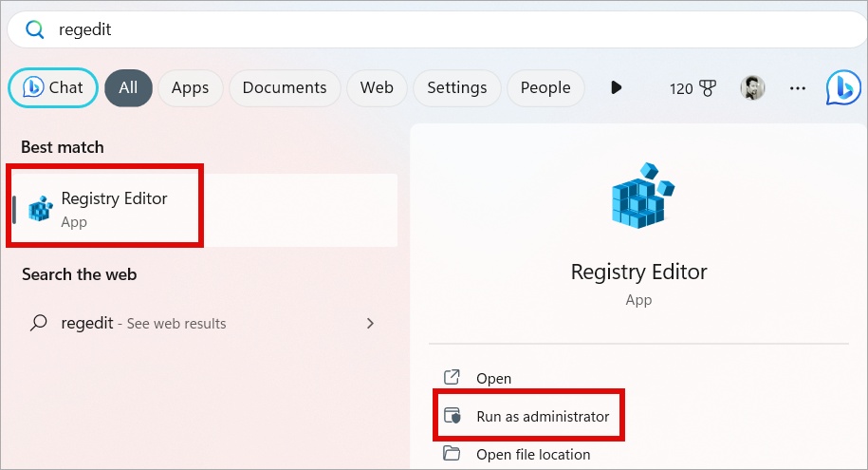Click the Best match heading

click(63, 147)
